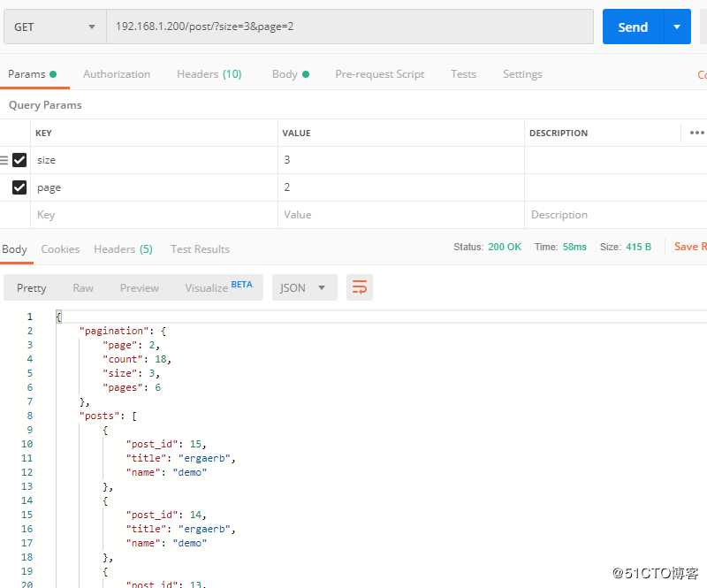Open the JSON format dropdown
Screen dimensions: 707x588
pos(304,287)
